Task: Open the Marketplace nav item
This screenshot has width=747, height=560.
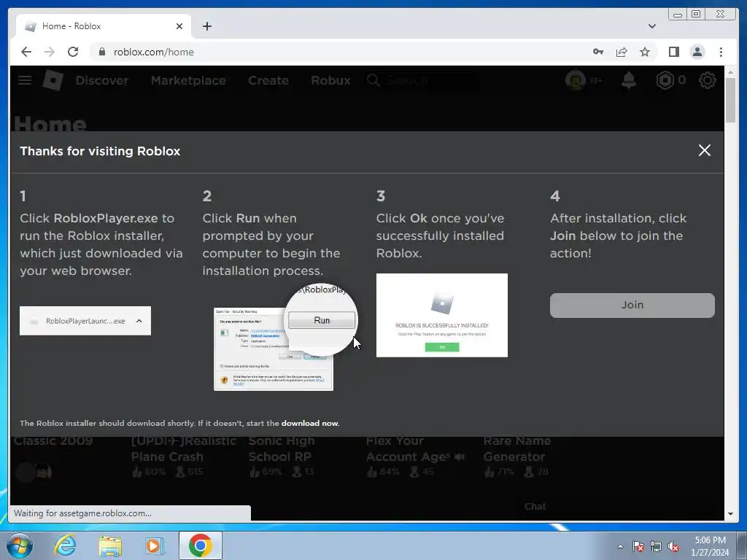Action: tap(188, 80)
